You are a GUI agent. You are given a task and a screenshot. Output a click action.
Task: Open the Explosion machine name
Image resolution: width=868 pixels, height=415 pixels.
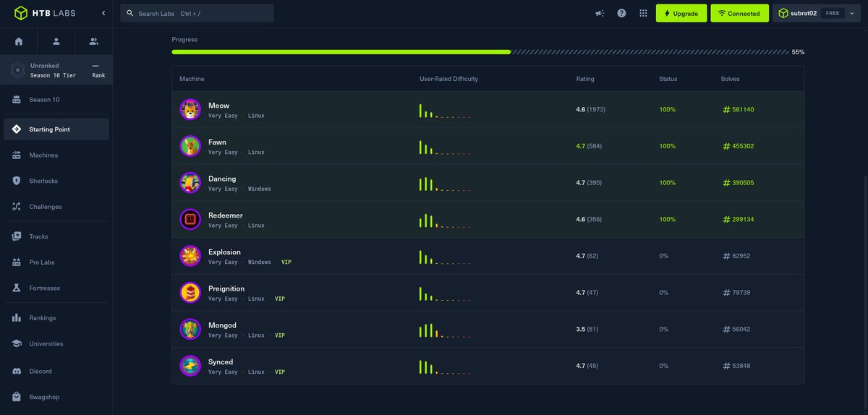(224, 252)
